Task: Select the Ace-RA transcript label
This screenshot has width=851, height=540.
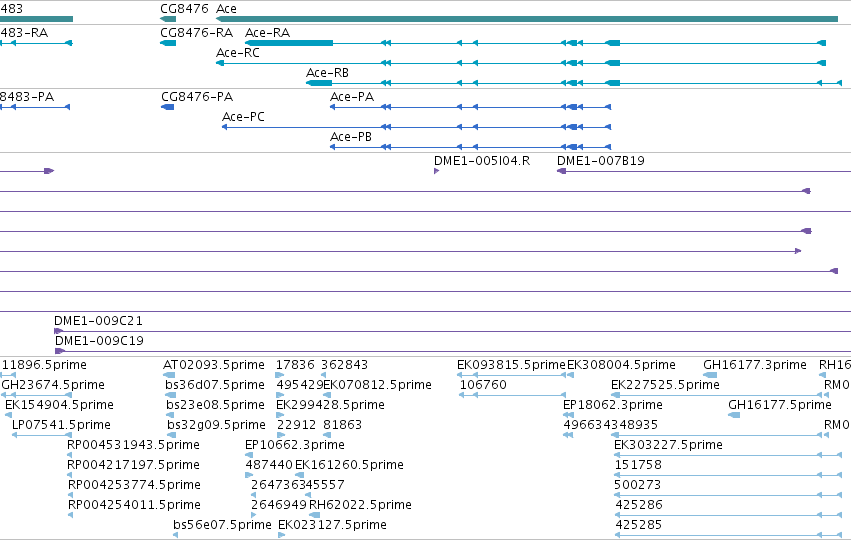Action: [268, 33]
